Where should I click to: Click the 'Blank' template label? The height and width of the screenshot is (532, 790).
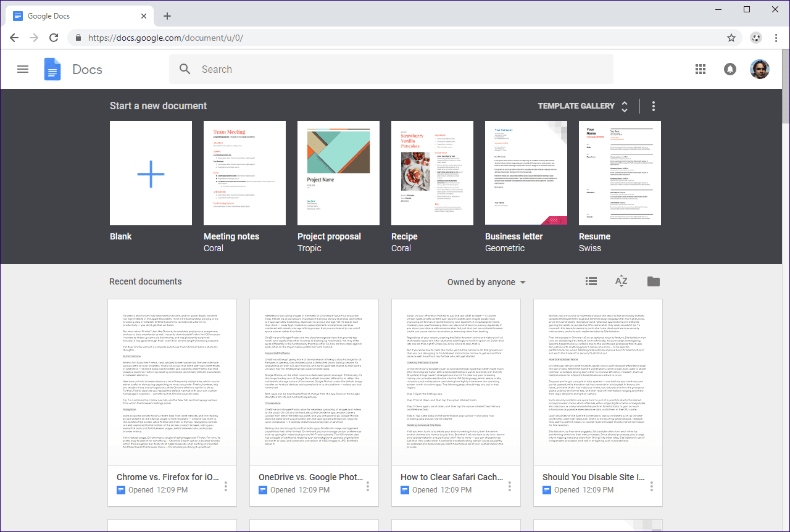(x=121, y=236)
